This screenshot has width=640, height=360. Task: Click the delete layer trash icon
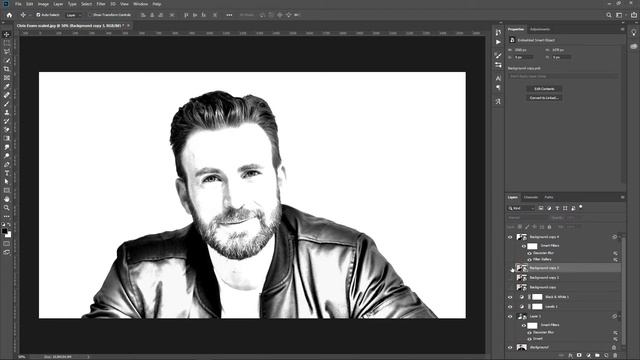pyautogui.click(x=615, y=356)
